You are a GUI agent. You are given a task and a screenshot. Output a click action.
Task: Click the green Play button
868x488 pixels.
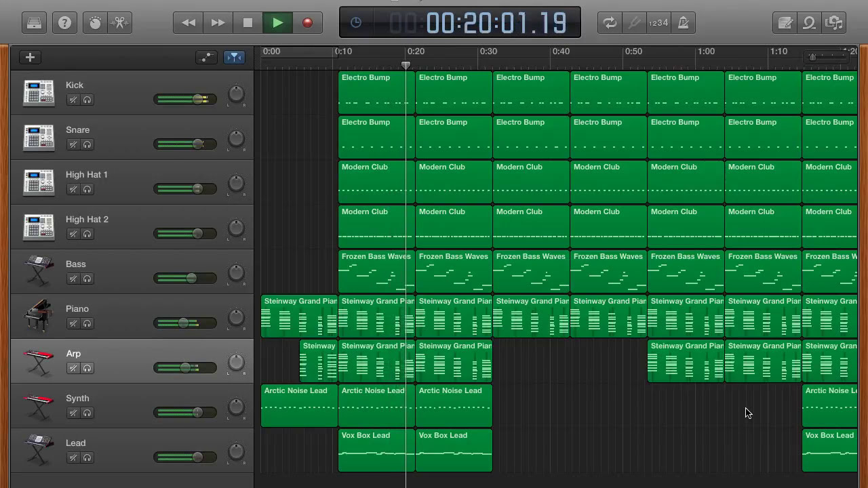(277, 23)
